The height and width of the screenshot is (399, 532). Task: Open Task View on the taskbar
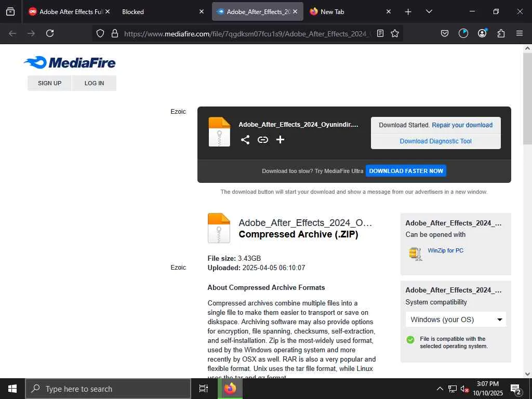tap(204, 389)
